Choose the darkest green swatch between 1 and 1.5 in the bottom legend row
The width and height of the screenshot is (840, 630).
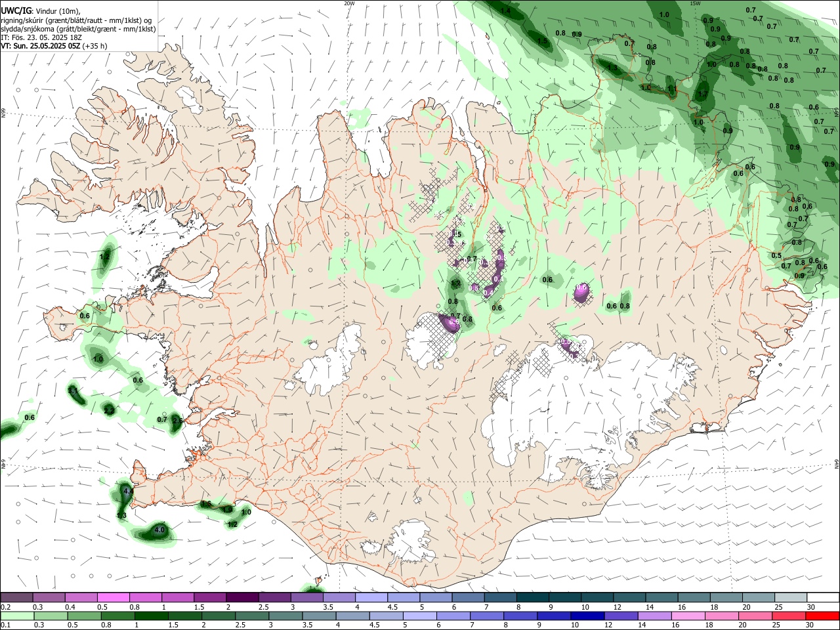point(150,616)
